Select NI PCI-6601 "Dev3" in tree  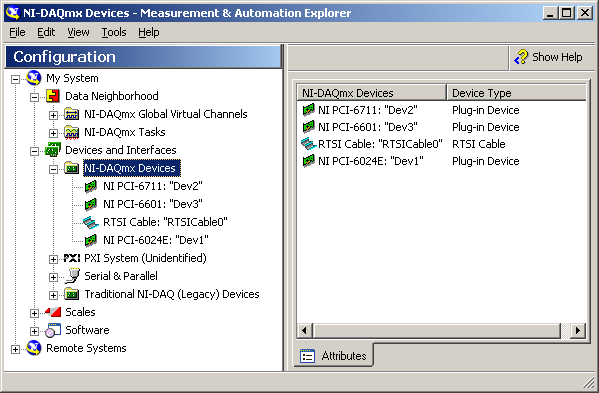(152, 204)
